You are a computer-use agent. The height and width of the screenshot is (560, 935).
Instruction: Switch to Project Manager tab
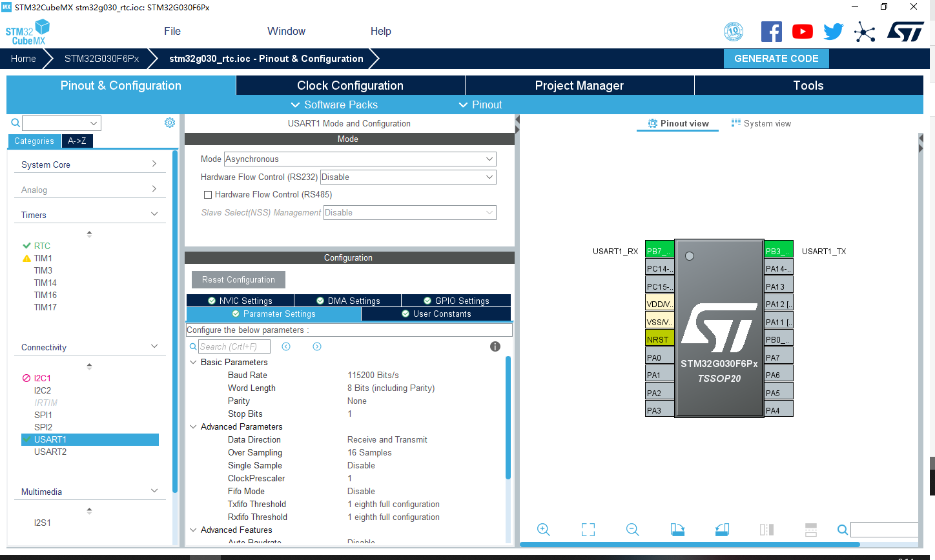(x=579, y=85)
